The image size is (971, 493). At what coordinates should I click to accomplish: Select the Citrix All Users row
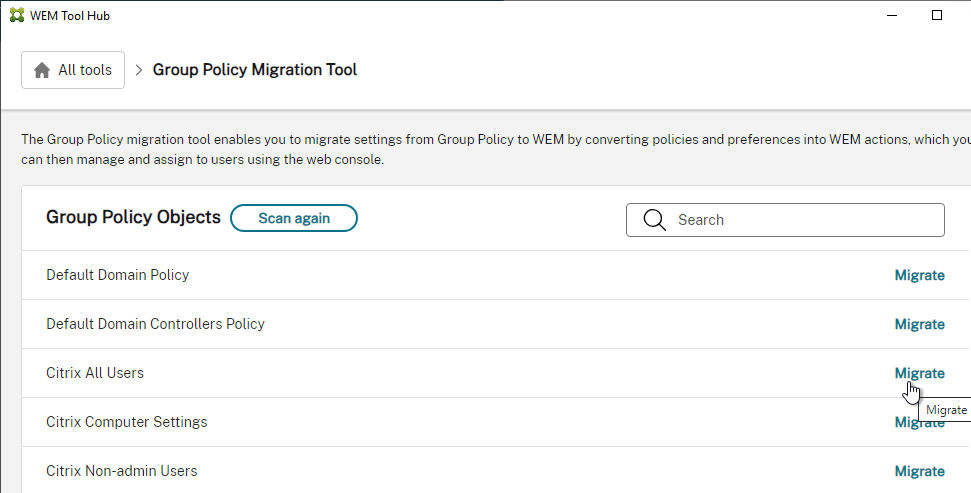[x=495, y=373]
